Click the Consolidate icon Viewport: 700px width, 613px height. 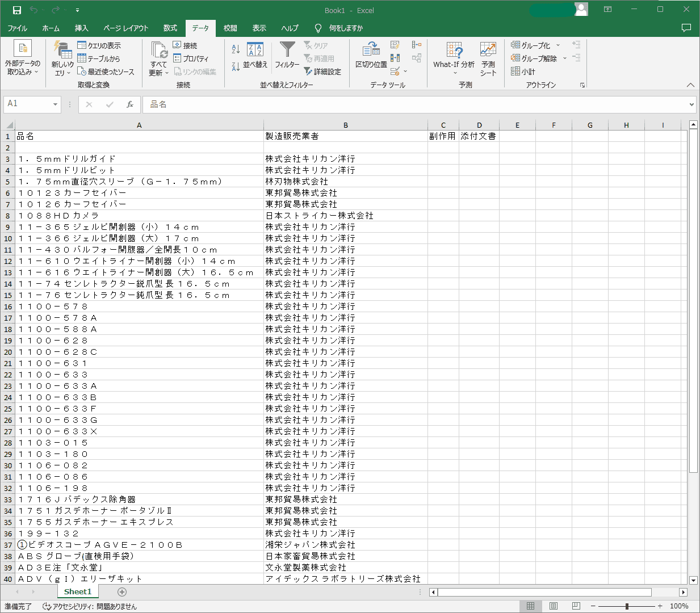click(x=417, y=45)
